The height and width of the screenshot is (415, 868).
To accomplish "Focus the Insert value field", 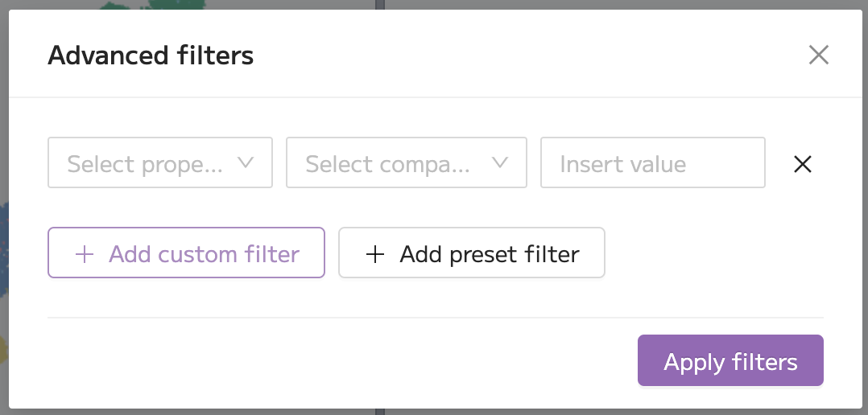I will coord(653,162).
